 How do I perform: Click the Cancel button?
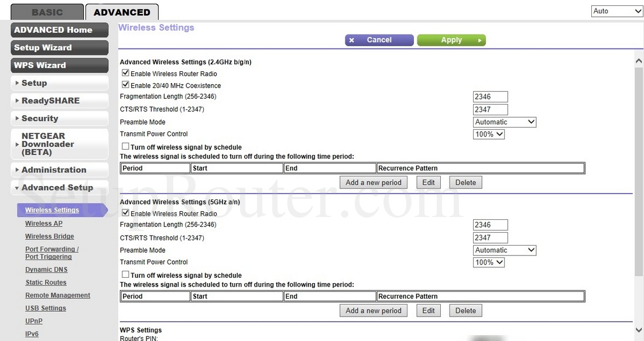click(379, 40)
